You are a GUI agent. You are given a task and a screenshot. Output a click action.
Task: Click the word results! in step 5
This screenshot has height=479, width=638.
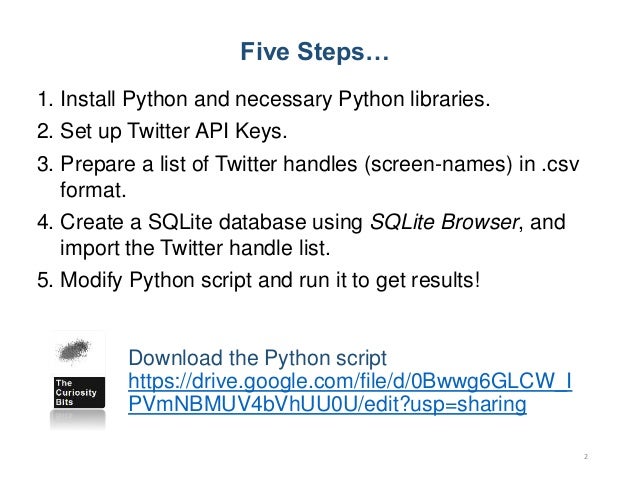(446, 280)
